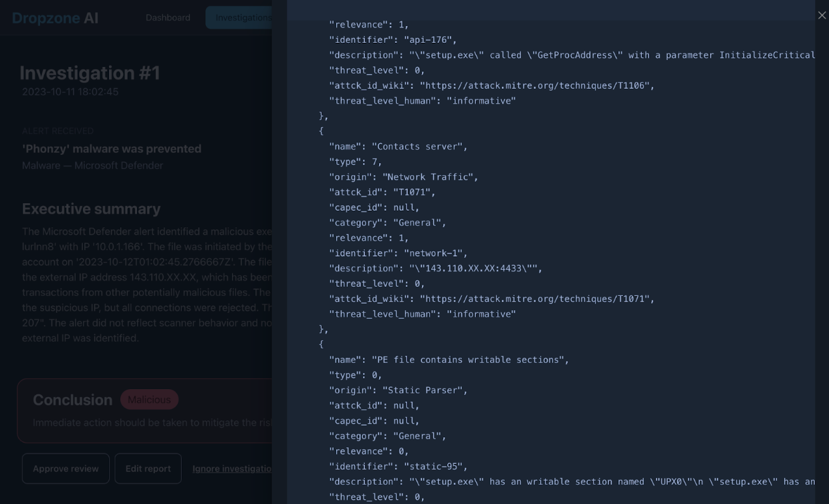Select the T1071 attck_id_wiki URL
The width and height of the screenshot is (829, 504).
pos(534,299)
